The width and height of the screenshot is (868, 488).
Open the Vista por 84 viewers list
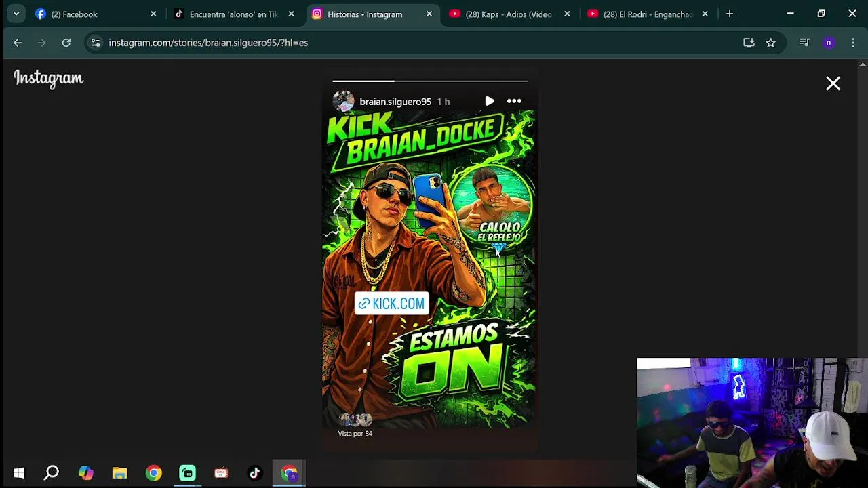pos(355,434)
